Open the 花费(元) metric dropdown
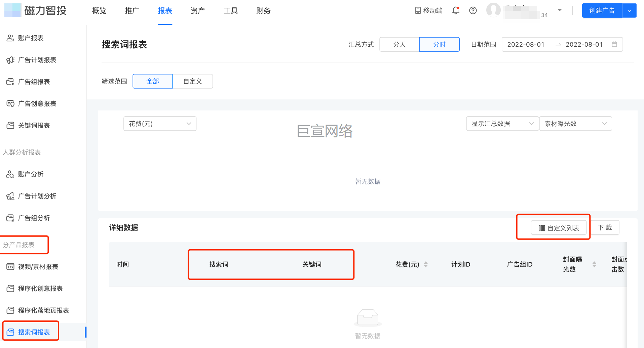Image resolution: width=644 pixels, height=348 pixels. (159, 123)
